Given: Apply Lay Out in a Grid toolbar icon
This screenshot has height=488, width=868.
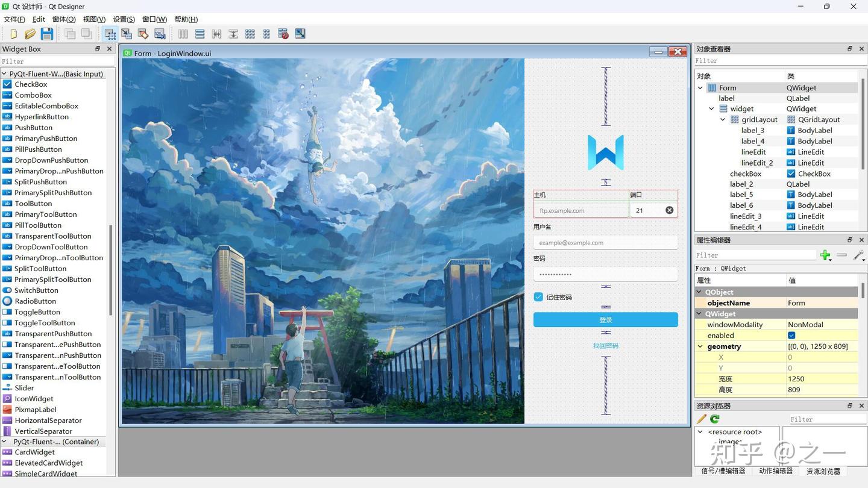Looking at the screenshot, I should coord(250,34).
